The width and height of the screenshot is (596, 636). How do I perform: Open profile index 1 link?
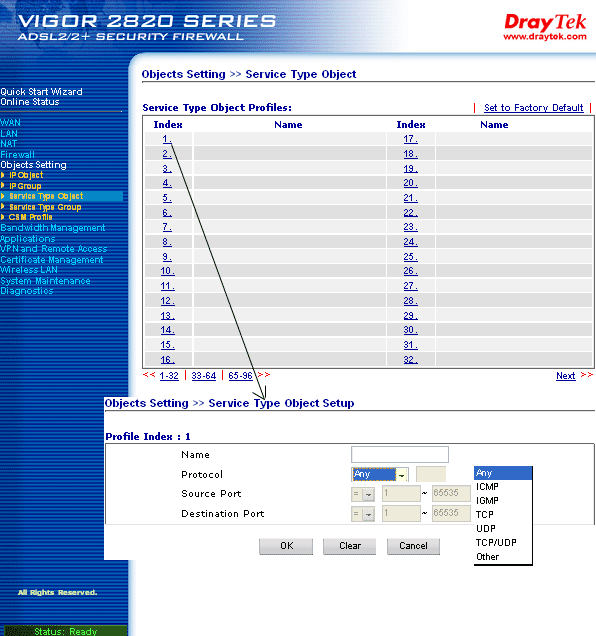(167, 139)
